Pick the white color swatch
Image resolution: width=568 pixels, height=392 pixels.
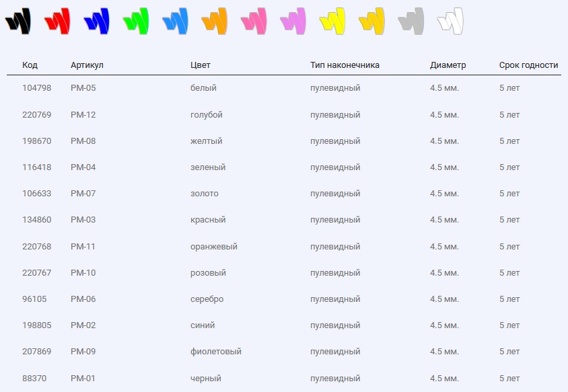click(x=450, y=21)
